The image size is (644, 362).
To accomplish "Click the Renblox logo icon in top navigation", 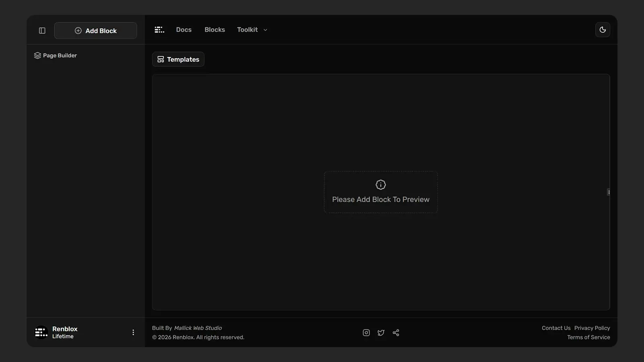I will 159,29.
